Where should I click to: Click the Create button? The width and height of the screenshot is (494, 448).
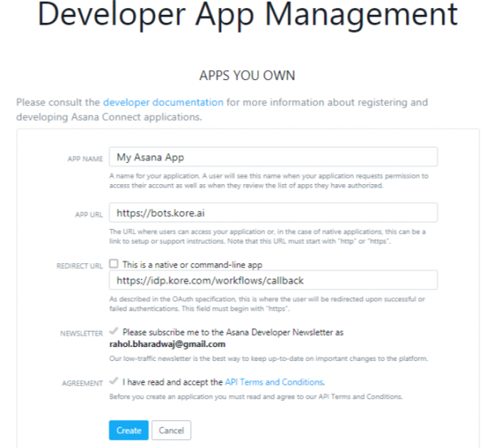[x=129, y=430]
